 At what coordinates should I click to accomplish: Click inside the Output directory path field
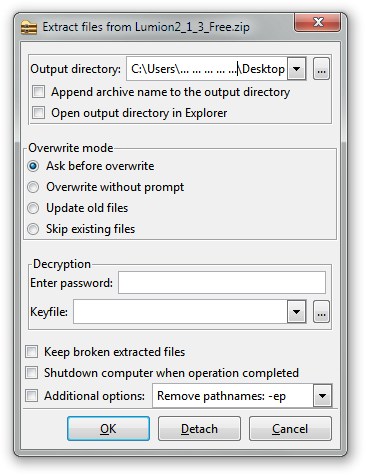pyautogui.click(x=207, y=69)
